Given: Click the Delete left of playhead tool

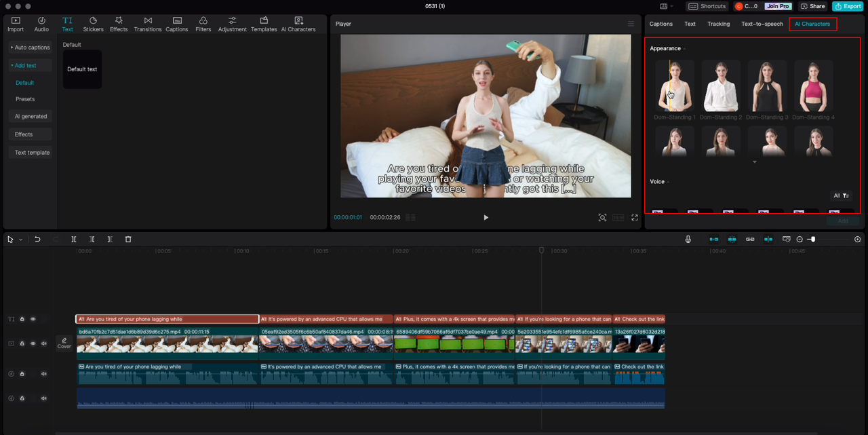Looking at the screenshot, I should [92, 240].
